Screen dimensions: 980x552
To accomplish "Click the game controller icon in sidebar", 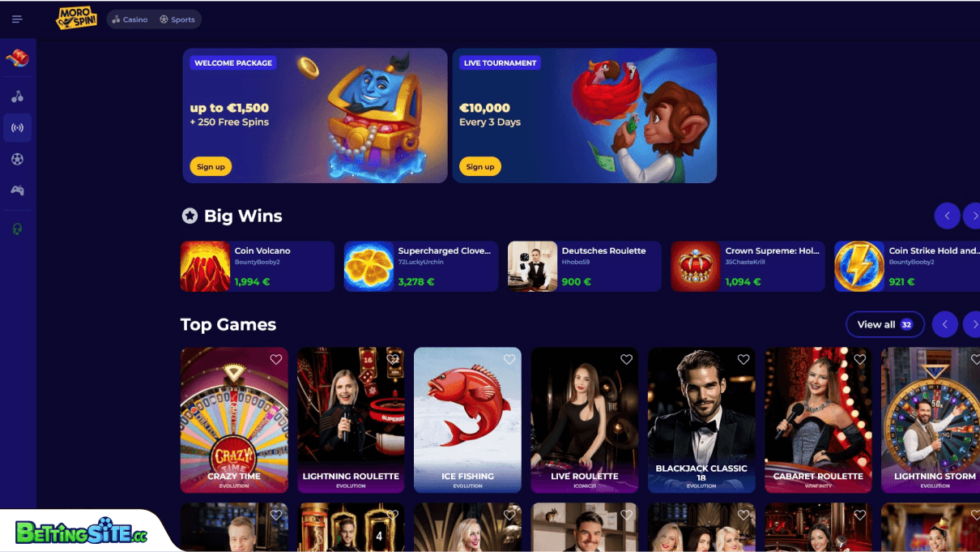I will pos(17,190).
